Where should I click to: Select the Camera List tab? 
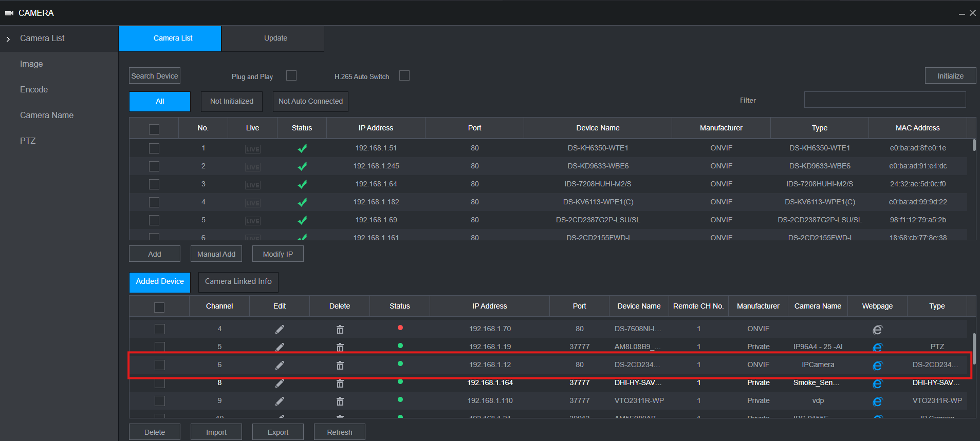(x=170, y=39)
